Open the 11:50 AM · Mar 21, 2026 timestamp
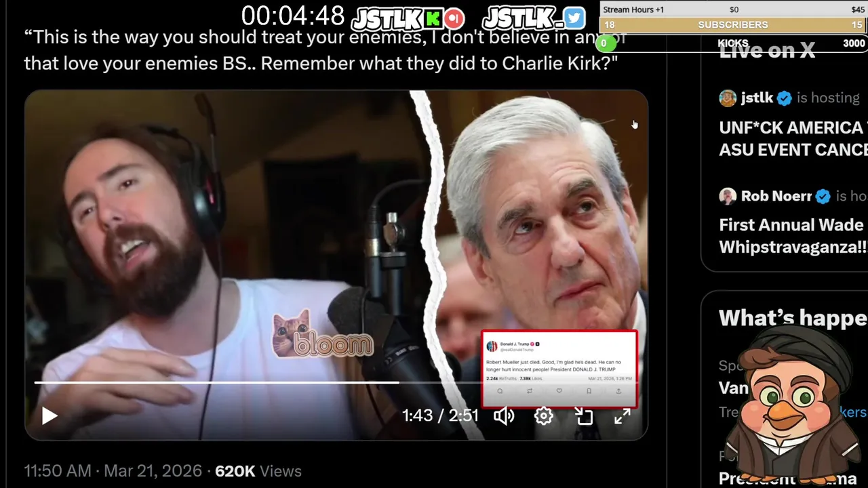 coord(113,471)
